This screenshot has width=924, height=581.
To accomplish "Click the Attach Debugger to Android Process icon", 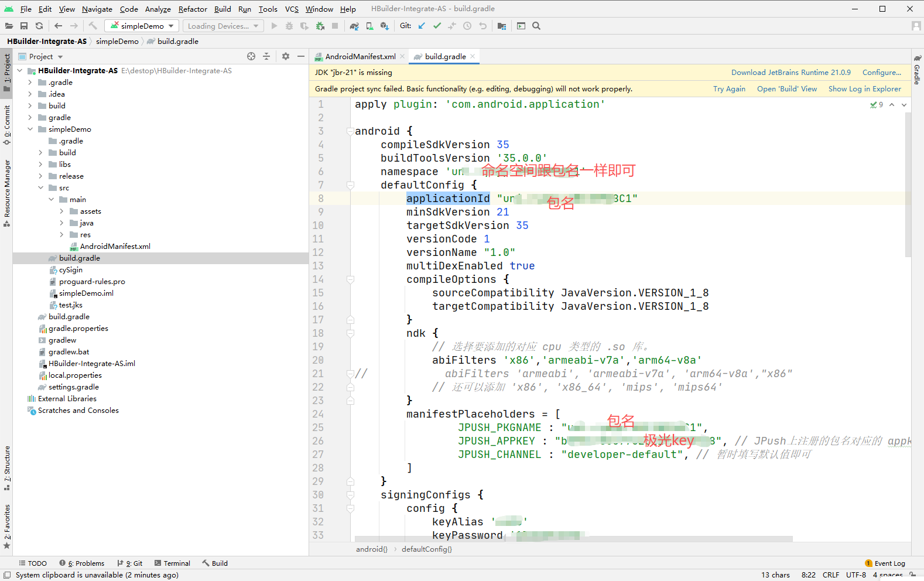I will coord(320,26).
